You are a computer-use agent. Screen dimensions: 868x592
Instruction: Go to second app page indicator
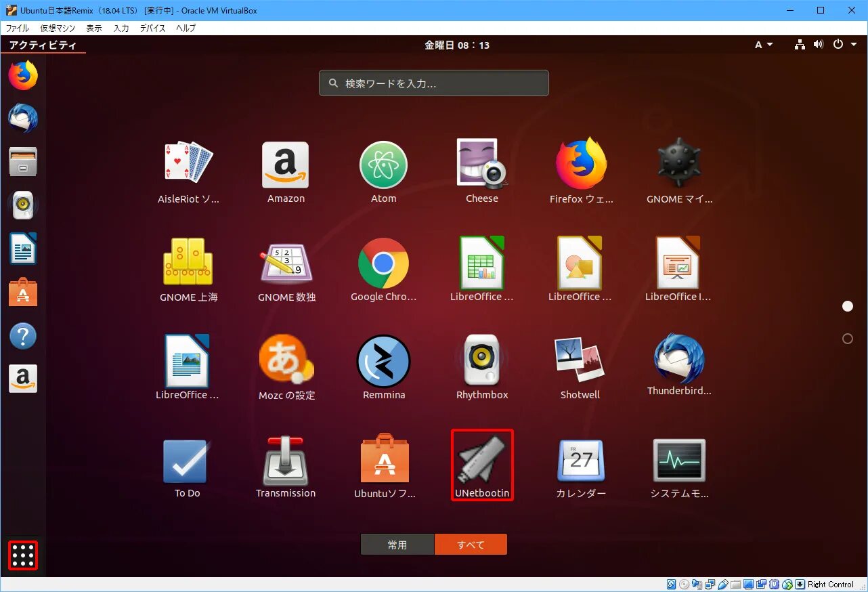(848, 339)
